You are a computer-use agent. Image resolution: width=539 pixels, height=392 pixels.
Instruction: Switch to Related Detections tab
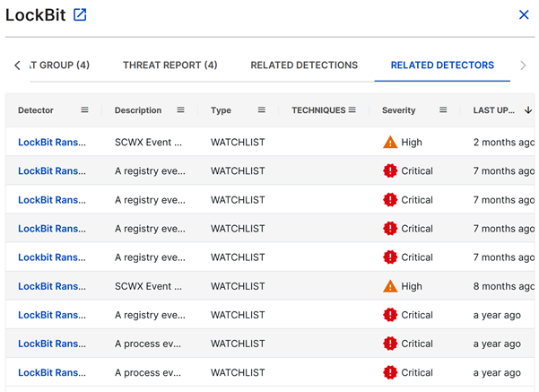coord(304,65)
